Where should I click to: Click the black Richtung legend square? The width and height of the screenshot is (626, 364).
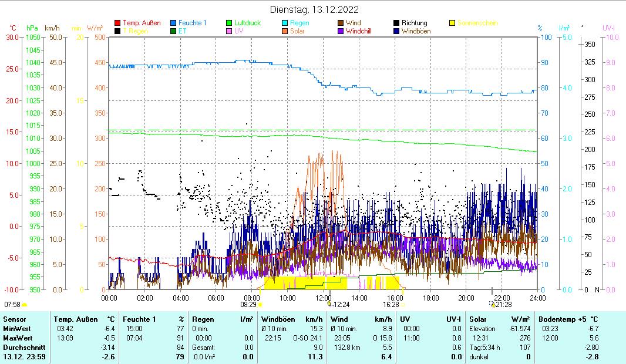[x=397, y=23]
